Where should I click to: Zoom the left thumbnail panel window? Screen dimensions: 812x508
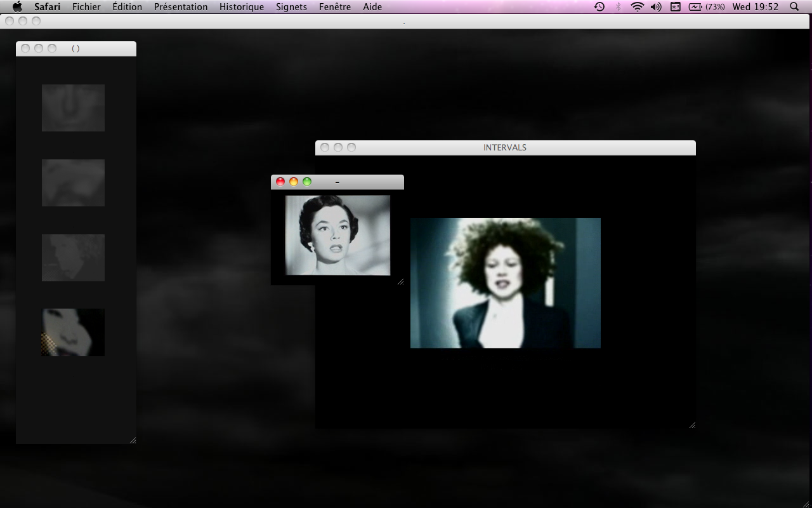tap(52, 48)
